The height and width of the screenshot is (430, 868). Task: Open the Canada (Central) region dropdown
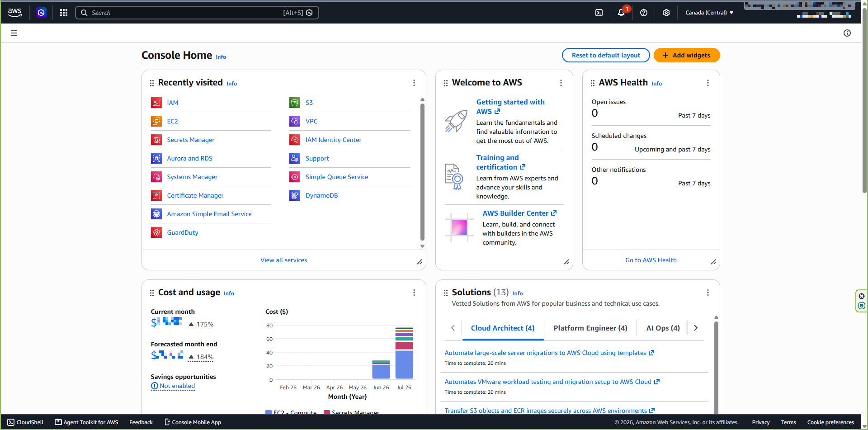click(x=709, y=13)
